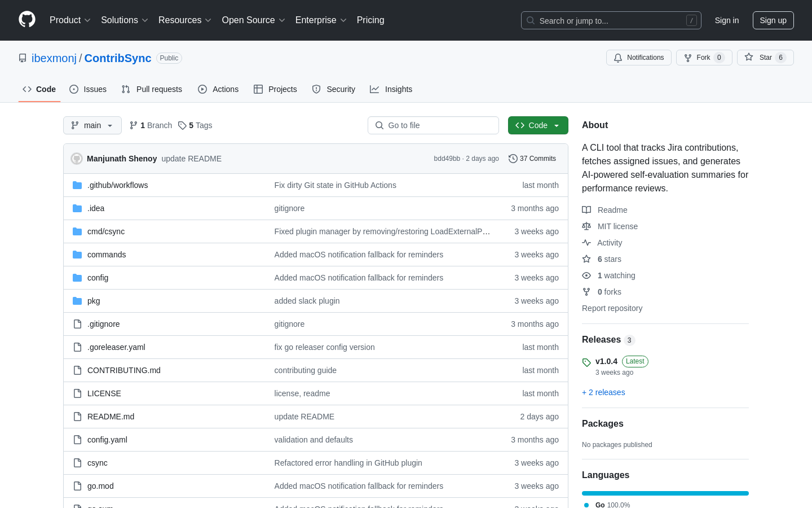
Task: Open the ContribSync repository link
Action: pos(118,58)
